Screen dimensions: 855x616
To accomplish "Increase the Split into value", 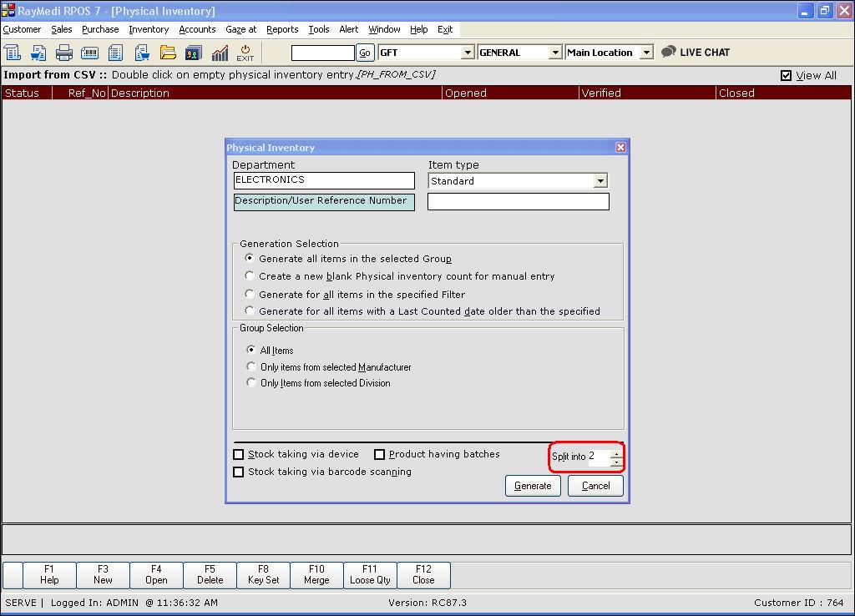I will pyautogui.click(x=616, y=453).
